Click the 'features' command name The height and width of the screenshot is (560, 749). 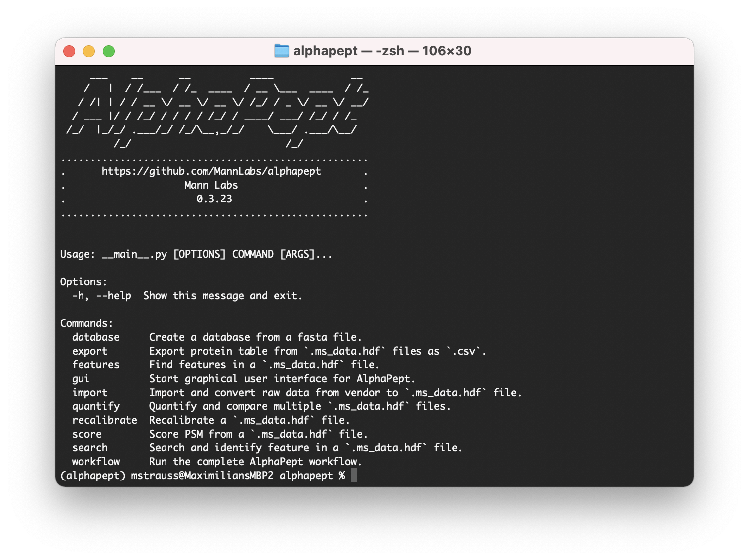(96, 365)
